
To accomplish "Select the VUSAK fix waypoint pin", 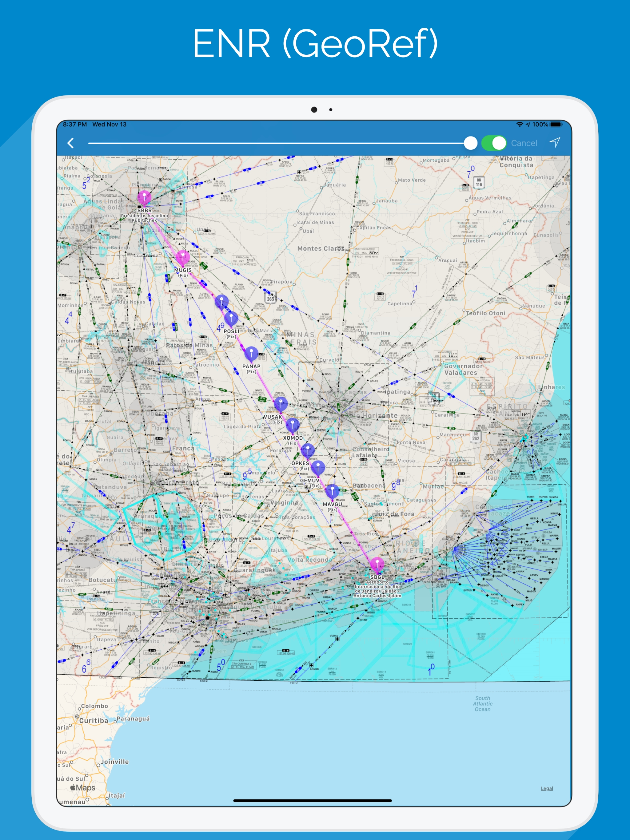I will point(281,404).
